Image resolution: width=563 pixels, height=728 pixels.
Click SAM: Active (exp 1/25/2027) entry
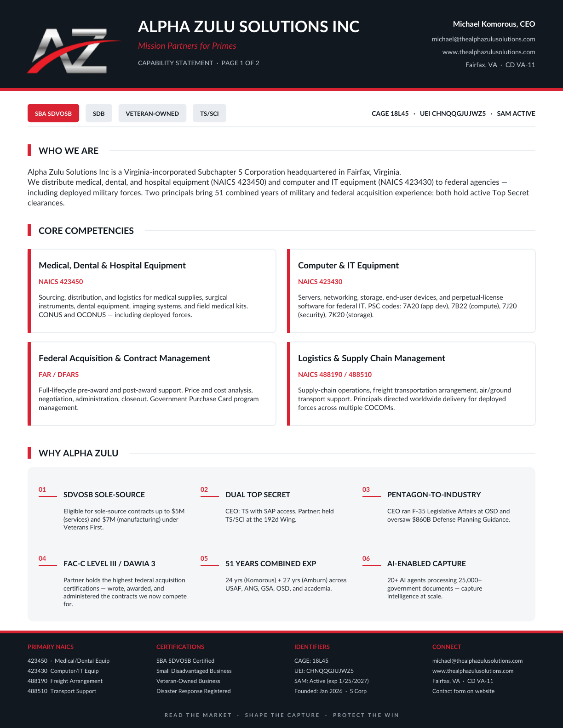(x=332, y=681)
